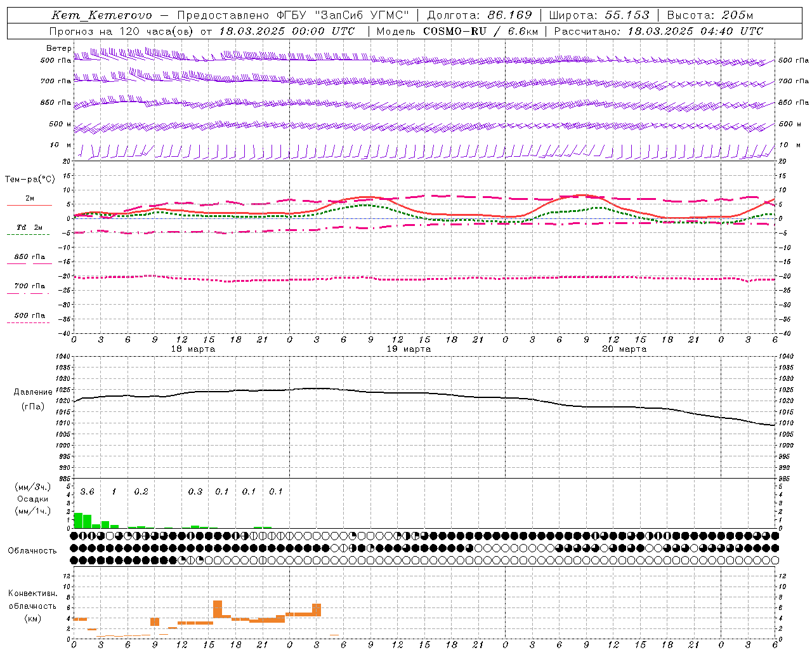Select the 'Предоставлено ФГБУ "ЗапСиб УГМС"' provider text
Viewport: 812px width, 650px height.
294,15
